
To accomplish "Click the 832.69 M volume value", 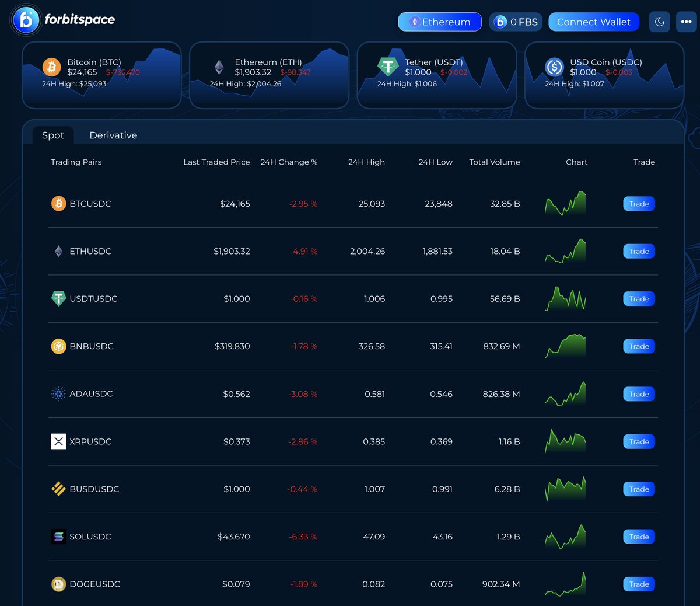I will 502,346.
